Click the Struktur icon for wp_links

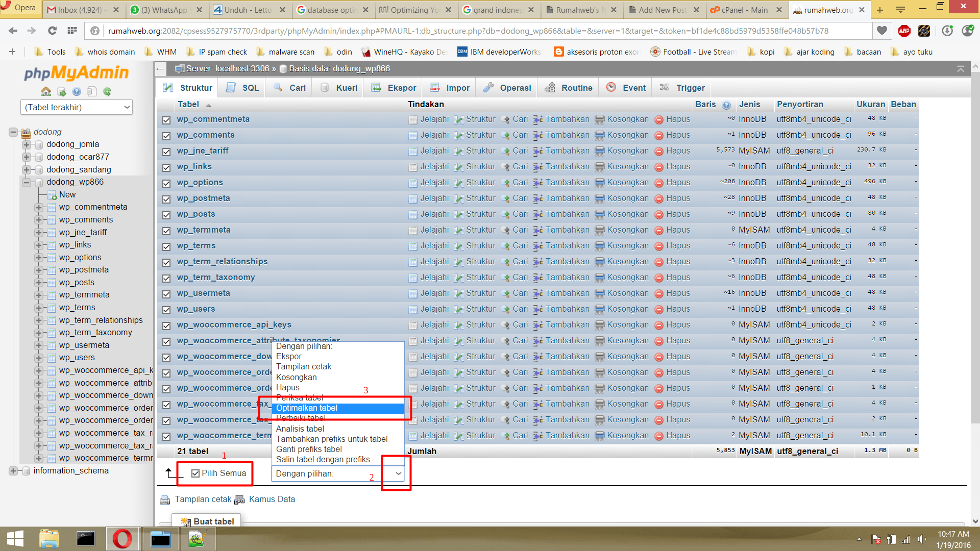[x=458, y=167]
